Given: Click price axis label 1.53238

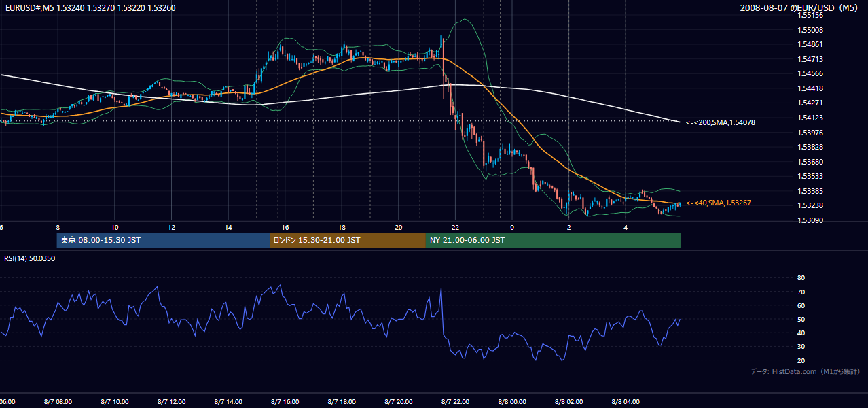Looking at the screenshot, I should (x=810, y=205).
